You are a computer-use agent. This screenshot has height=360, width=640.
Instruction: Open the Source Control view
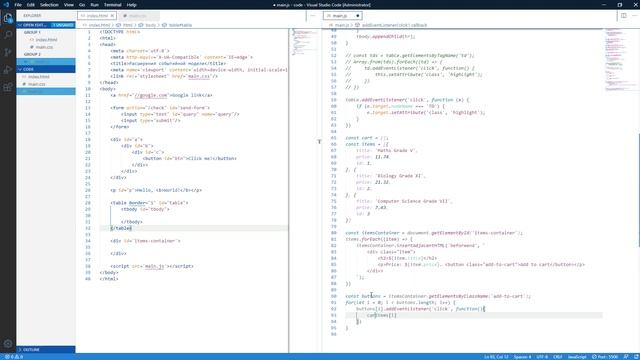(x=8, y=52)
